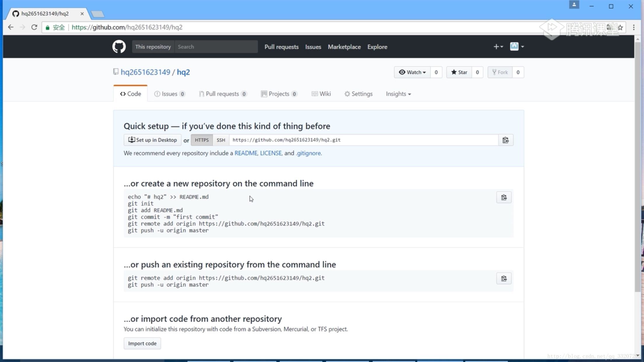Click the GitHub Octocat logo

click(119, 47)
